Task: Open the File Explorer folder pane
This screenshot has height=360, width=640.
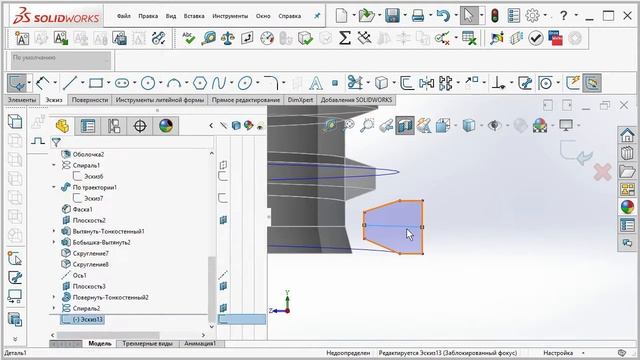Action: point(627,171)
